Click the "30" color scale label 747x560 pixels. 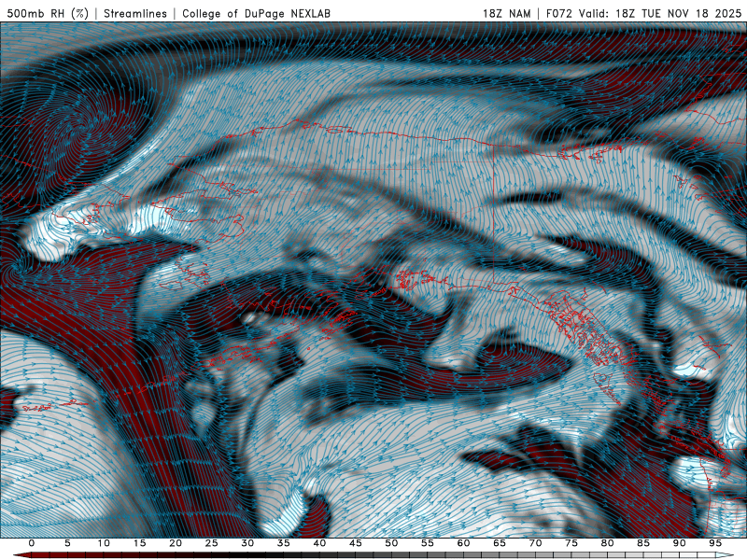pos(247,543)
